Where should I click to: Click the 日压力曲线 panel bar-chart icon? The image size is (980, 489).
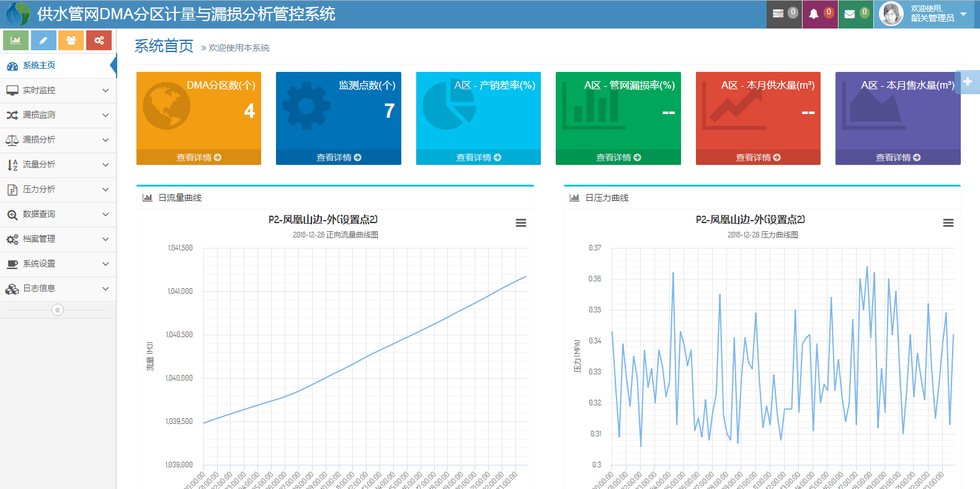coord(574,198)
